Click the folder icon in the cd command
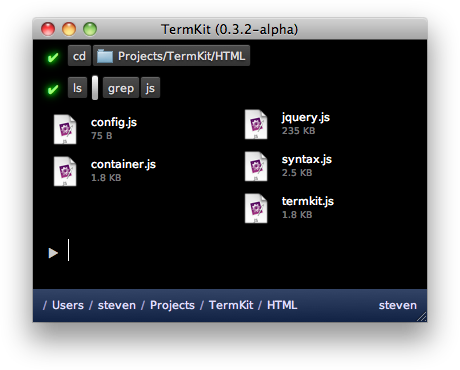The image size is (460, 370). [x=105, y=56]
